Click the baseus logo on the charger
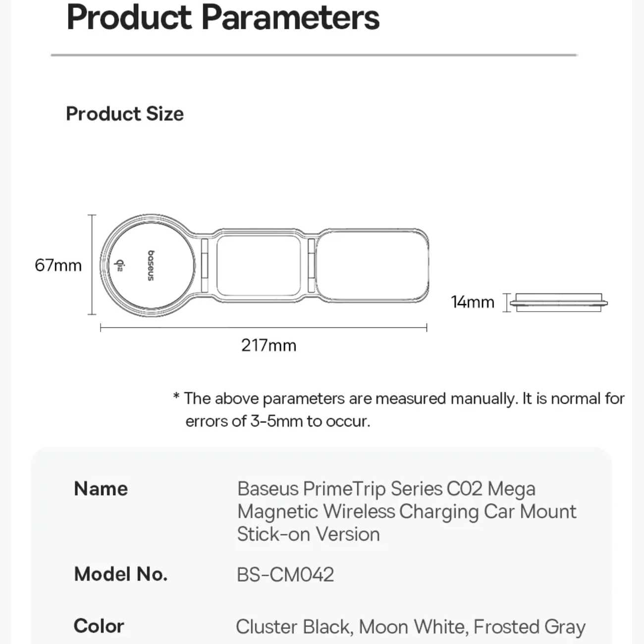This screenshot has width=644, height=644. coord(151,266)
